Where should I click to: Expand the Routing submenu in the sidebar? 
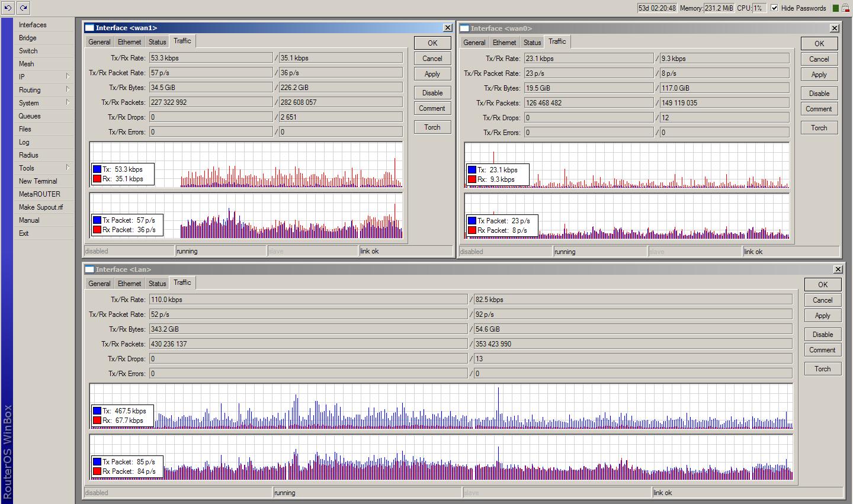[29, 89]
